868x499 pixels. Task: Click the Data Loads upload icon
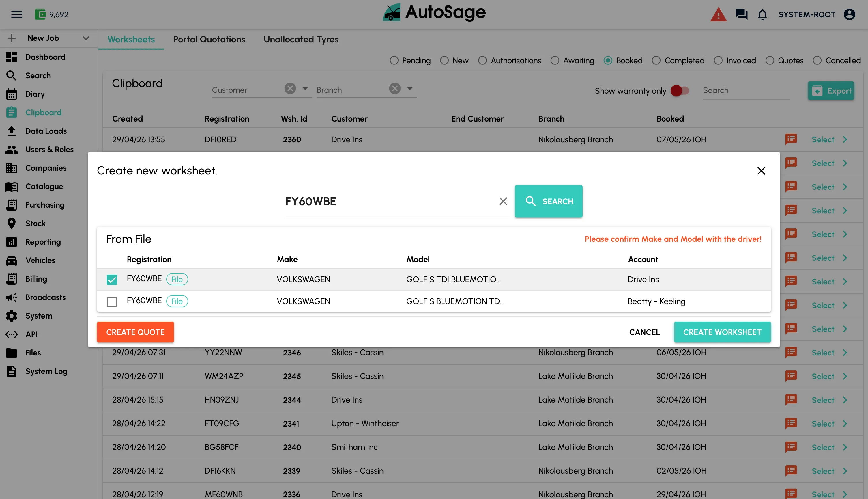[x=12, y=131]
